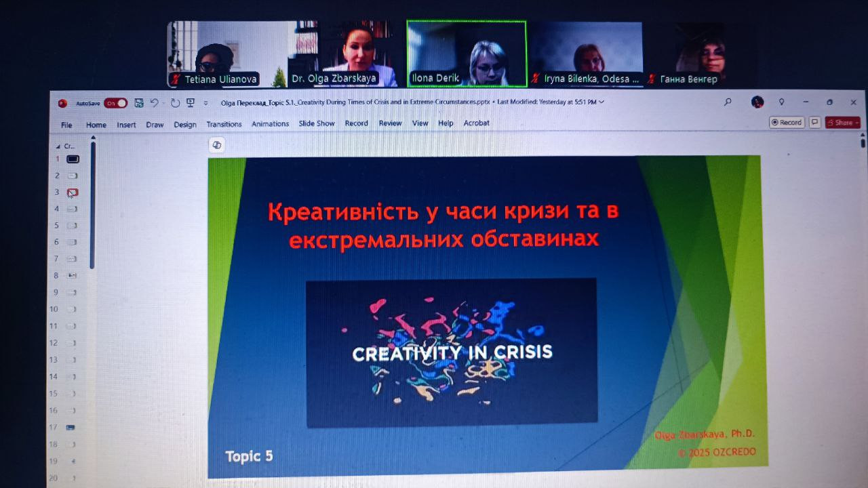
Task: Click muted microphone icon beside Ганна Венгер
Action: [652, 79]
